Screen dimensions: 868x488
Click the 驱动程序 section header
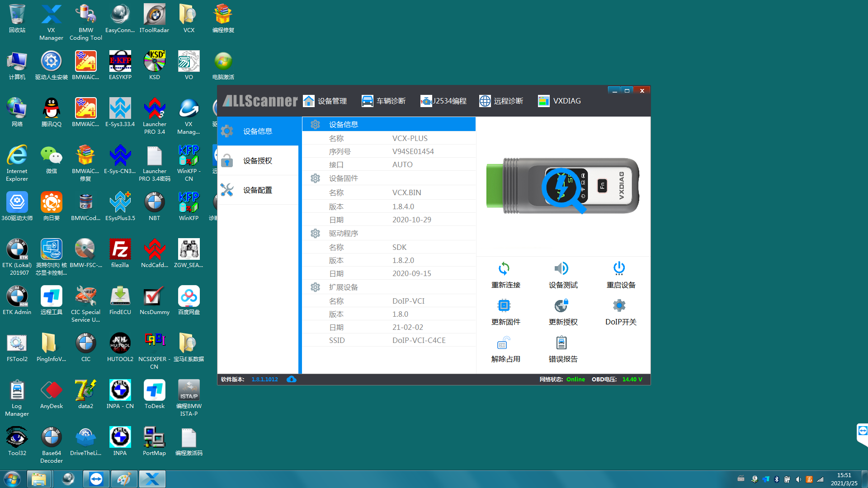(x=389, y=233)
